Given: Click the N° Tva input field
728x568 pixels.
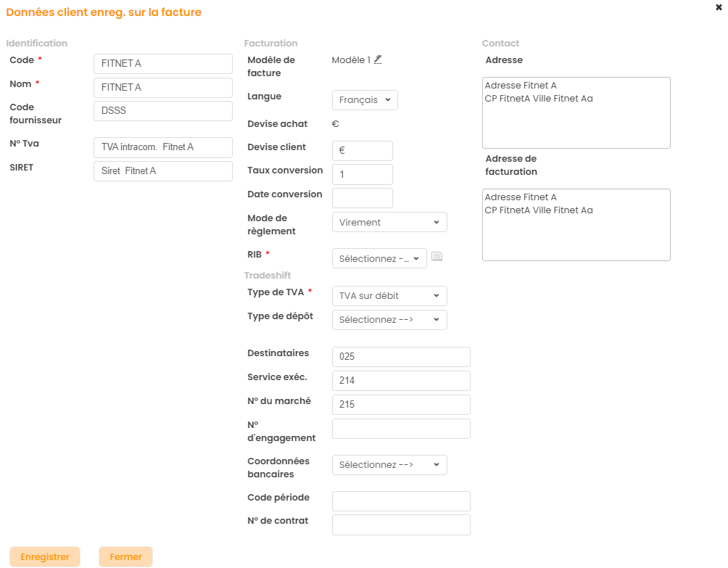Looking at the screenshot, I should coord(163,147).
